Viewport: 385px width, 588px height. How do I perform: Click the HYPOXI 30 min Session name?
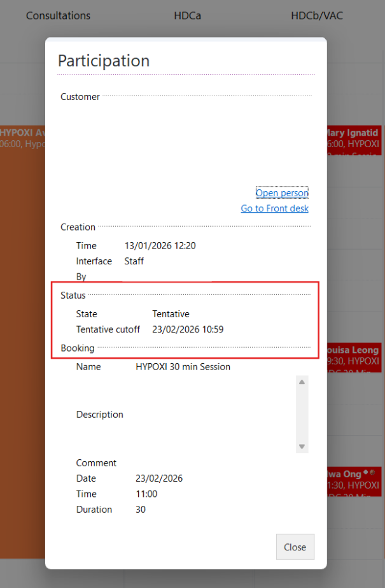click(x=183, y=366)
